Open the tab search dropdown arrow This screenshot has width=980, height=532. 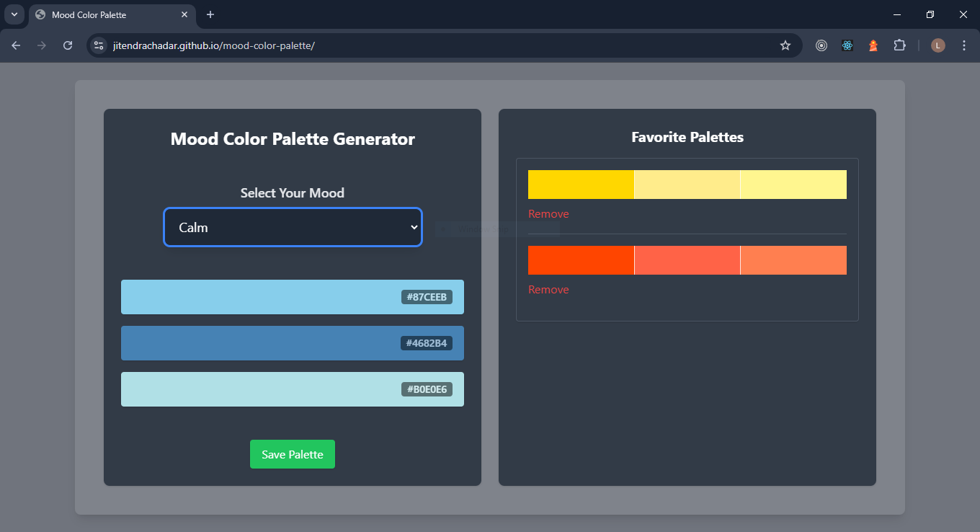click(14, 14)
